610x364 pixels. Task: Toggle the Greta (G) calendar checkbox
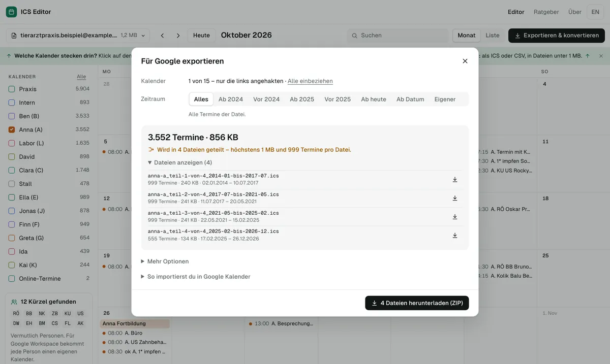[x=12, y=238]
